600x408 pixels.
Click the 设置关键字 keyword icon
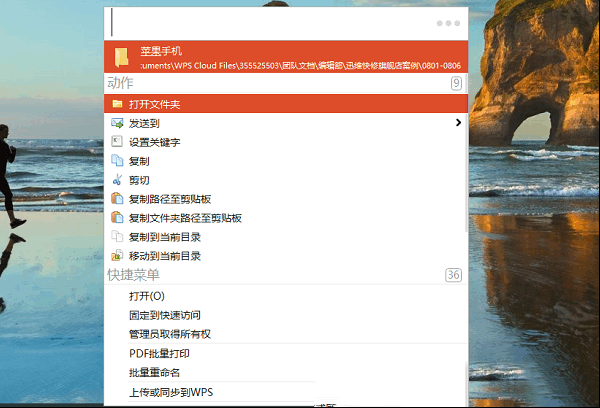coord(117,142)
